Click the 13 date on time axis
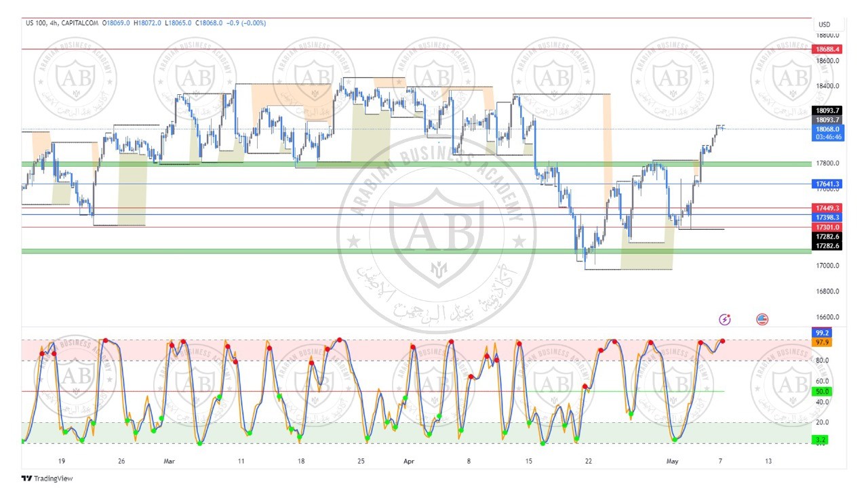The width and height of the screenshot is (868, 488). (x=768, y=461)
